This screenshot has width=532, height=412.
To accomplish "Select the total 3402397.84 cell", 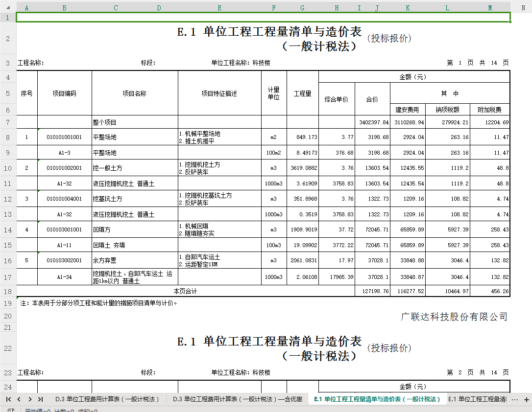I will coord(372,122).
